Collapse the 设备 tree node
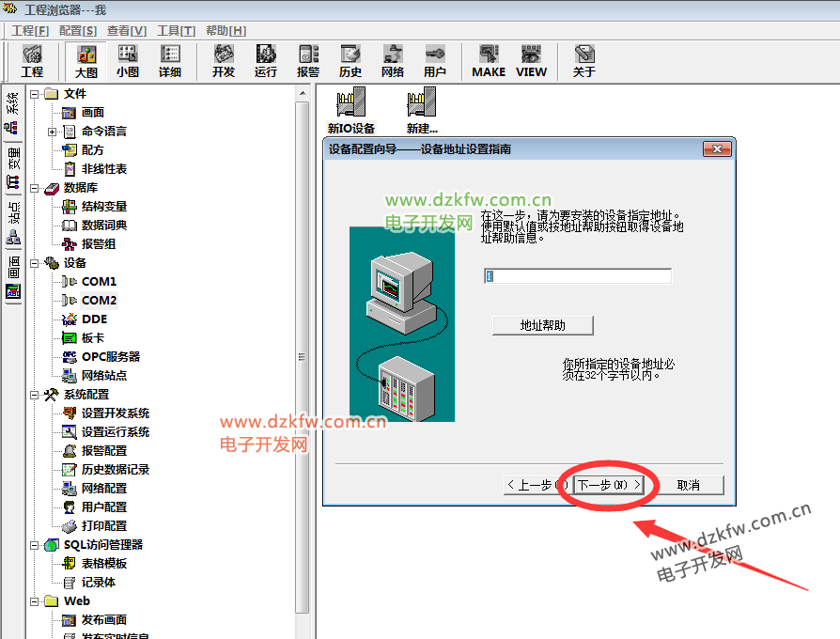Viewport: 840px width, 639px height. click(35, 263)
